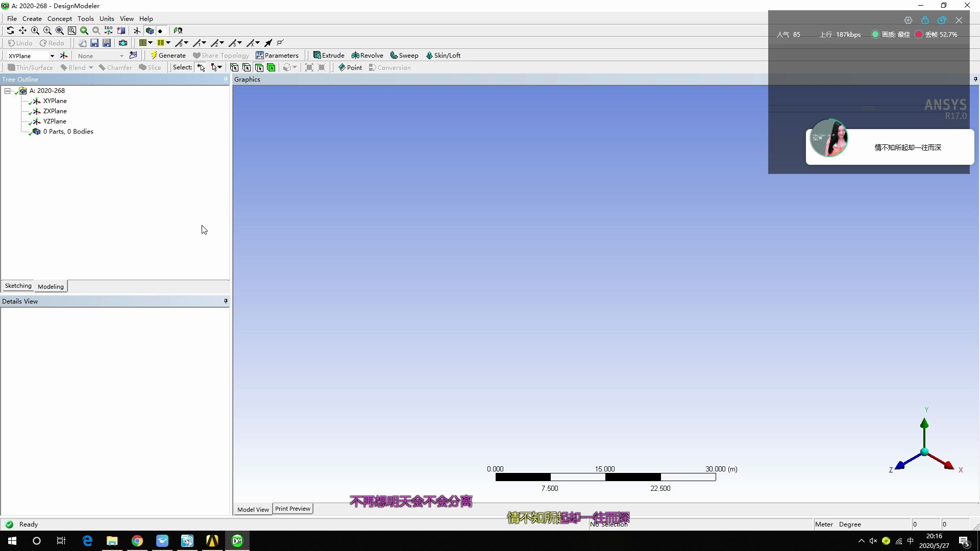
Task: Click the Save Project disk icon
Action: 94,43
